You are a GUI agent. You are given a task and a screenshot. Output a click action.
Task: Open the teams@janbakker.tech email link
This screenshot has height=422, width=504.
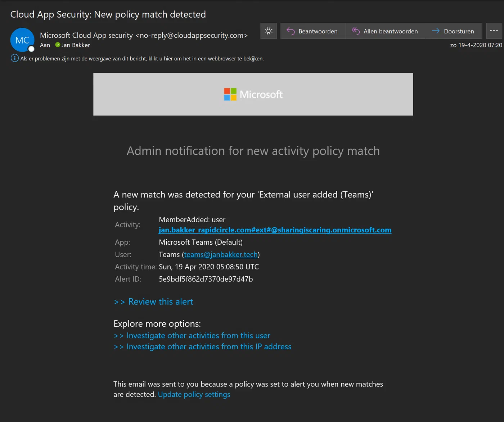221,255
